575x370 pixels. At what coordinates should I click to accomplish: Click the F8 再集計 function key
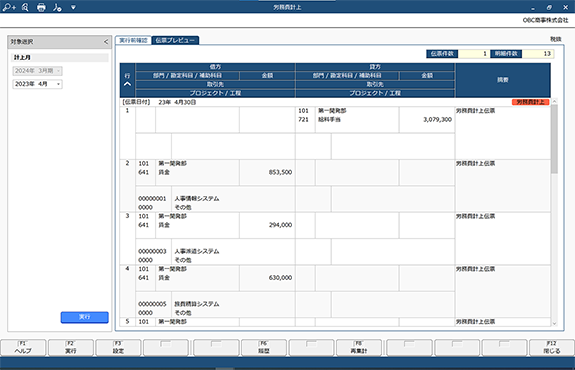pyautogui.click(x=359, y=348)
